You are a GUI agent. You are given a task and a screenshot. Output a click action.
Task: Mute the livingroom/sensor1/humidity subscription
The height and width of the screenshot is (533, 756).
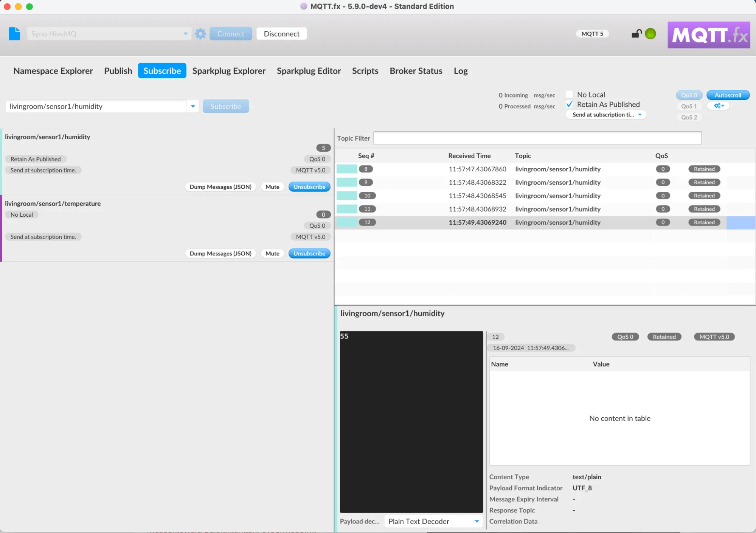pos(272,187)
